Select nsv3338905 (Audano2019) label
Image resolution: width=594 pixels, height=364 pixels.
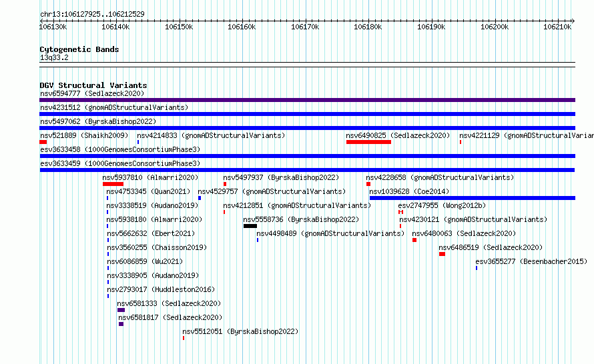point(153,275)
